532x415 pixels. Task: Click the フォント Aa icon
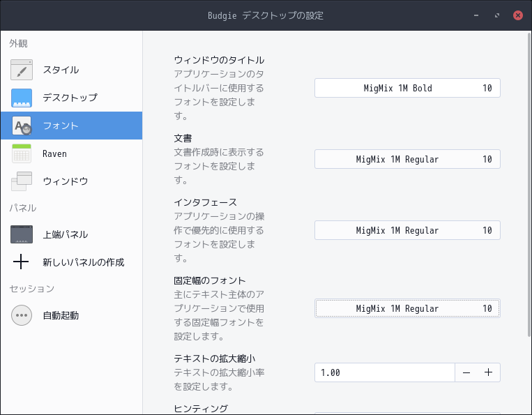click(x=22, y=126)
